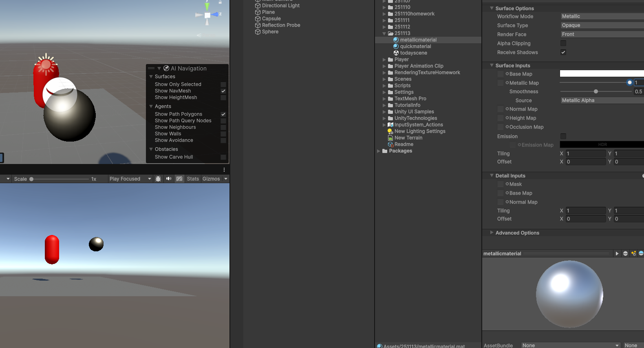Screen dimensions: 644x348
Task: Enable Show Carve Hull checkbox
Action: point(223,157)
